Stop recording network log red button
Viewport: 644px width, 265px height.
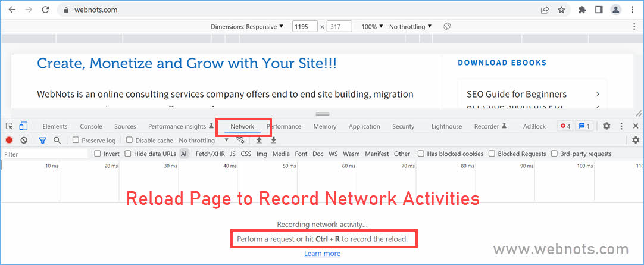tap(10, 141)
